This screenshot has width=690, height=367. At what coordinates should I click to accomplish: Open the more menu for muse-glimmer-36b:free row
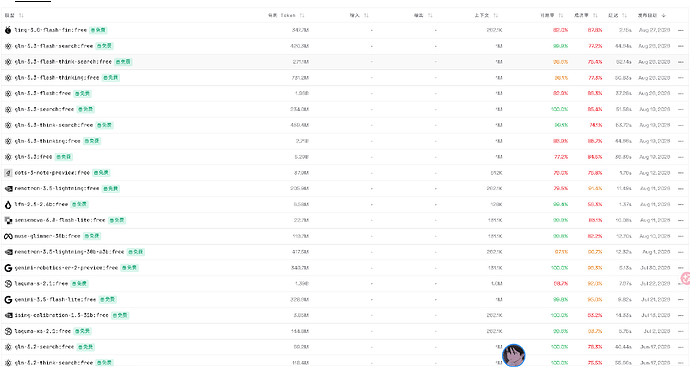681,236
